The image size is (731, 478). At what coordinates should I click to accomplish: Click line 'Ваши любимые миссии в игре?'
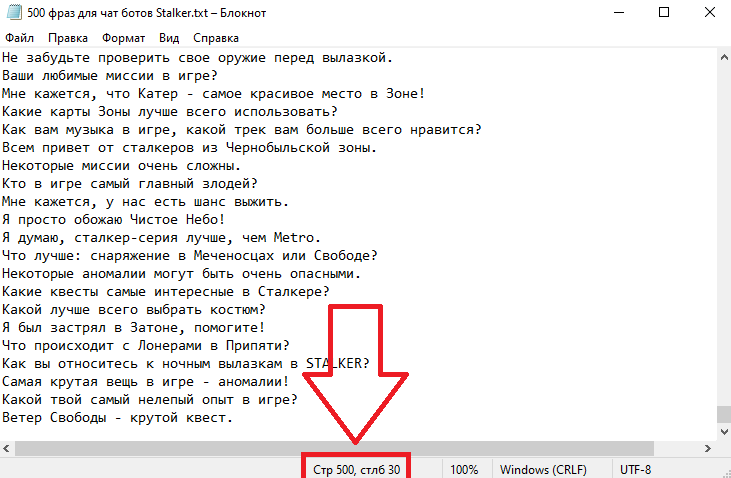click(110, 76)
